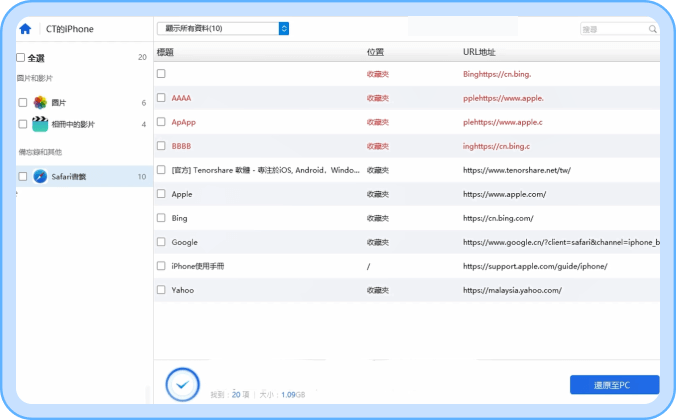Click the circular checkmark scan-complete icon
676x420 pixels.
(182, 385)
